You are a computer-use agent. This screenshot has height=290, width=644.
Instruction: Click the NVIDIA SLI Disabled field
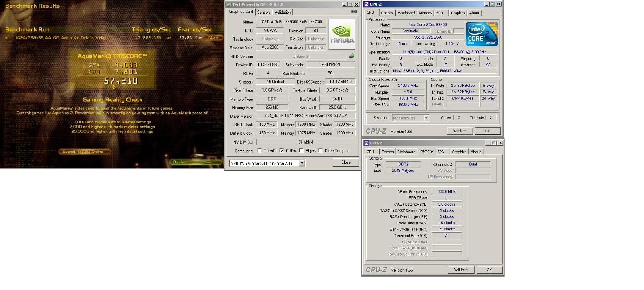click(x=306, y=142)
